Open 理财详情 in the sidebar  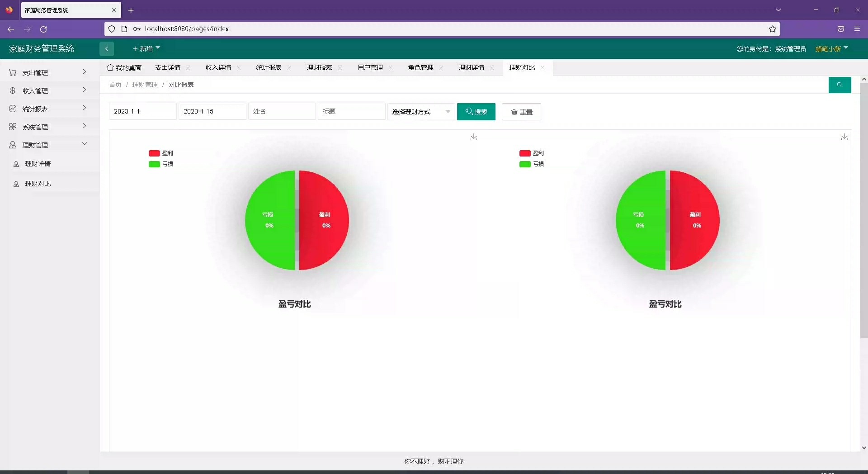50,164
